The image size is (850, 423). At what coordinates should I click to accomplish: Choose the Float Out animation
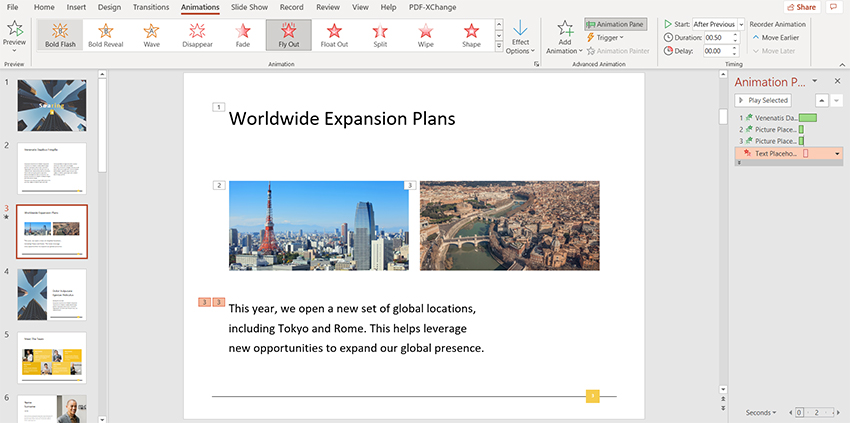pyautogui.click(x=334, y=35)
